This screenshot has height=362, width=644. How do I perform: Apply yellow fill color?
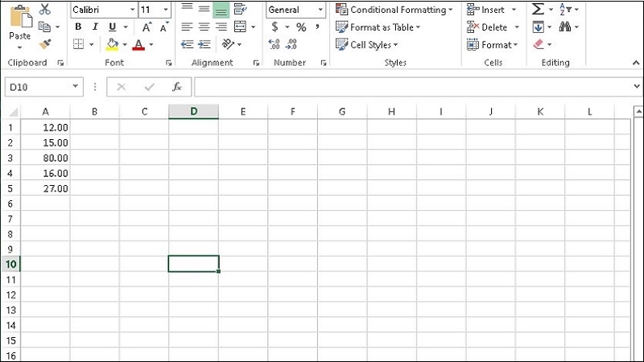coord(112,44)
